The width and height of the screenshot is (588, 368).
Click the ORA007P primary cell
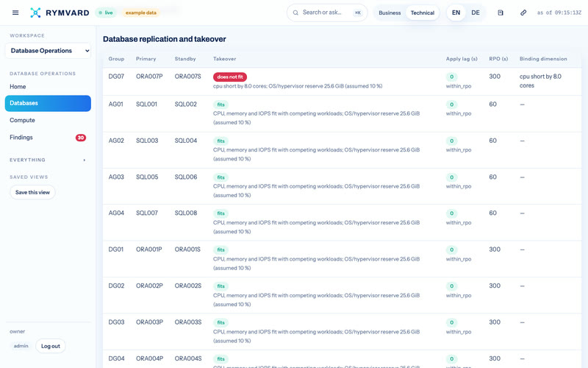(x=149, y=77)
